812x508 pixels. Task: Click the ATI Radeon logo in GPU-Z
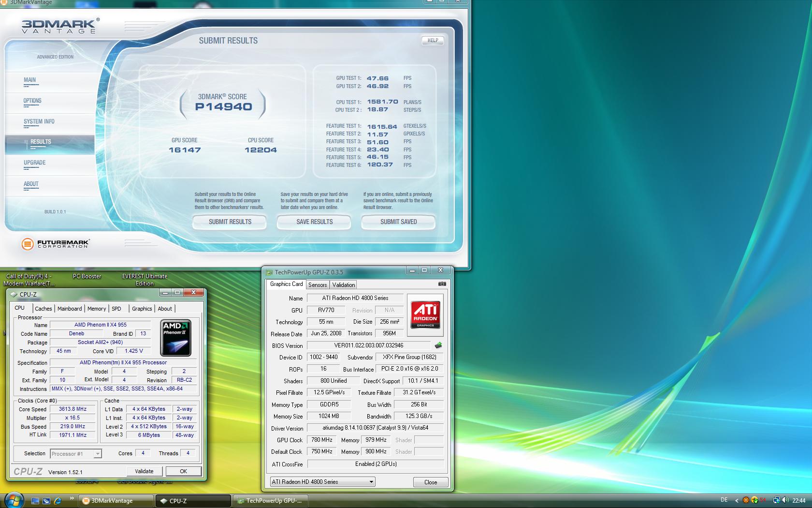(x=425, y=315)
